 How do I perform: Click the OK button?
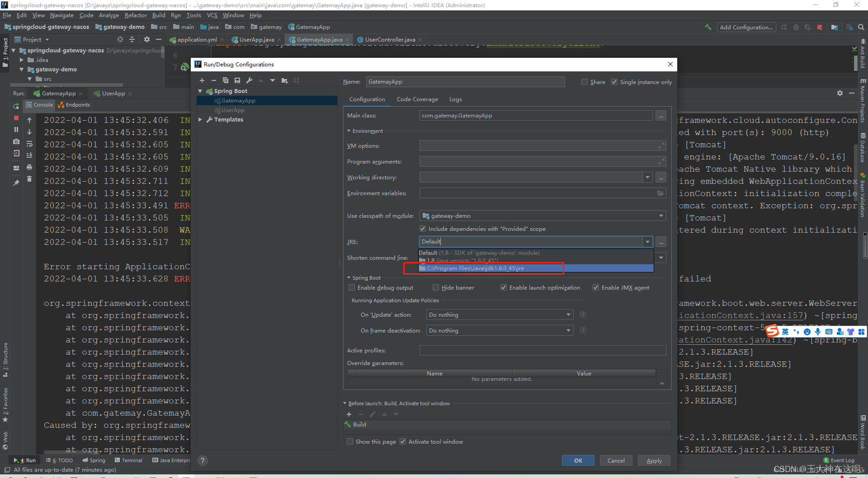pos(578,460)
